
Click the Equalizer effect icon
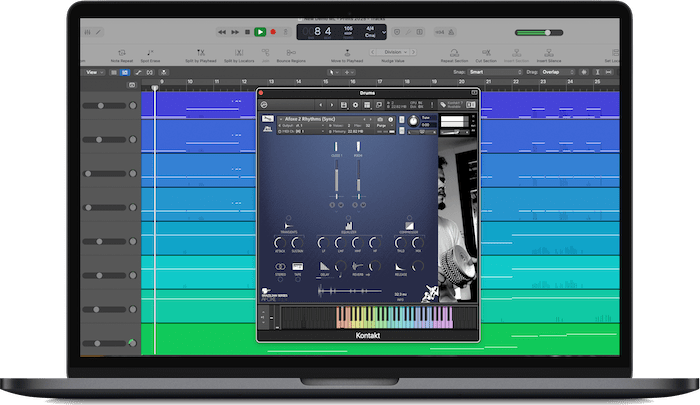pyautogui.click(x=347, y=225)
